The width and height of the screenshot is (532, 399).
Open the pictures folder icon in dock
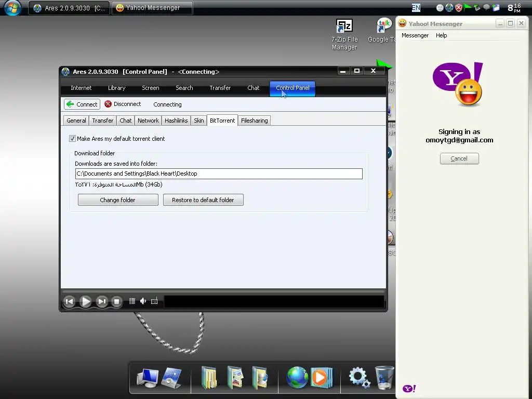pos(235,377)
